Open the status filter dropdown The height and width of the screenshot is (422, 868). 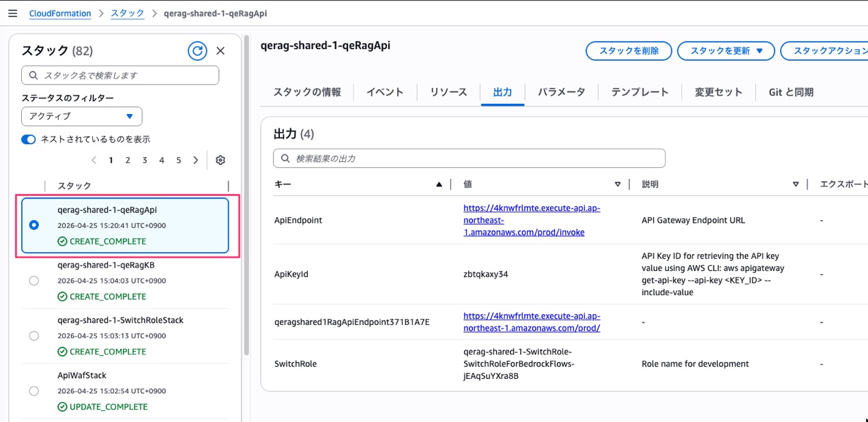pos(82,116)
